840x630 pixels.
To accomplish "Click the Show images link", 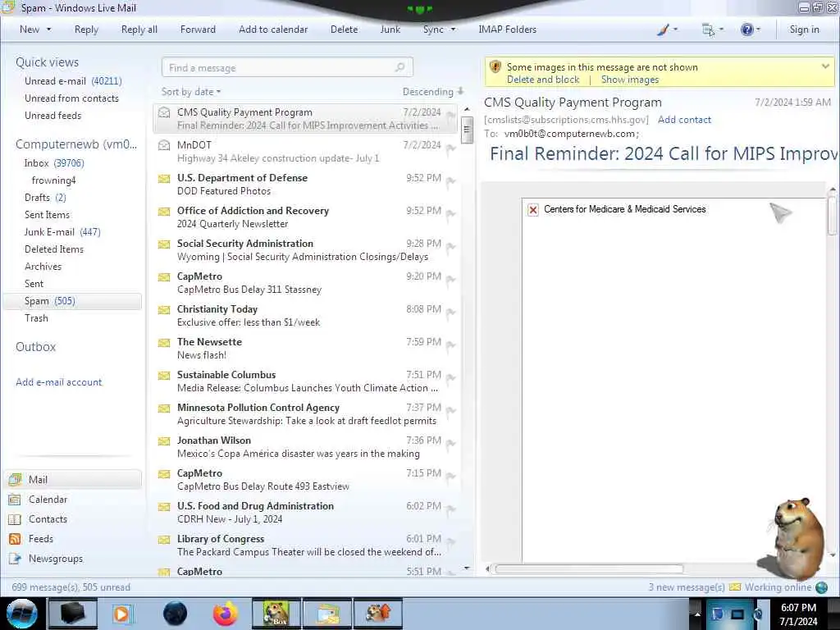I will tap(630, 80).
